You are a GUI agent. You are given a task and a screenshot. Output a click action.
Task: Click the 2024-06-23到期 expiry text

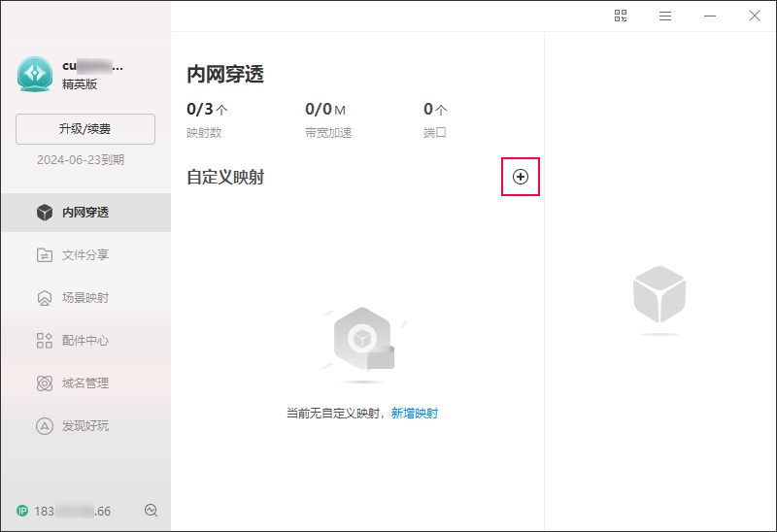(x=81, y=160)
